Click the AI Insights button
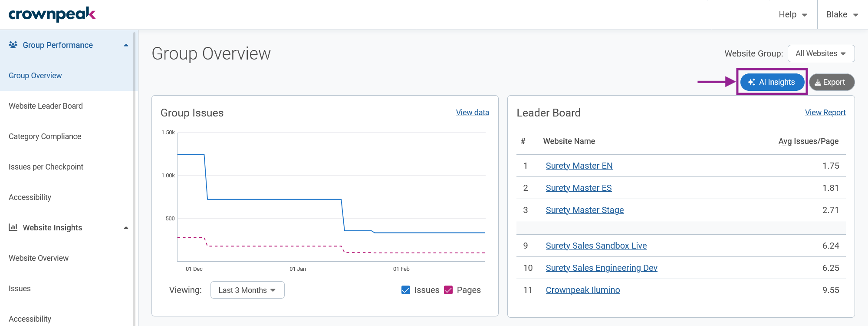 [772, 82]
